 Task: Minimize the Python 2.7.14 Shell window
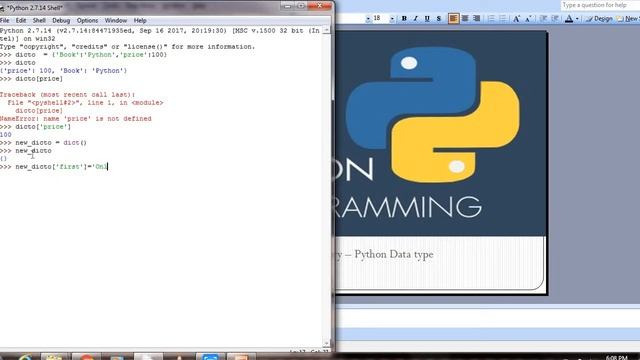pos(288,6)
